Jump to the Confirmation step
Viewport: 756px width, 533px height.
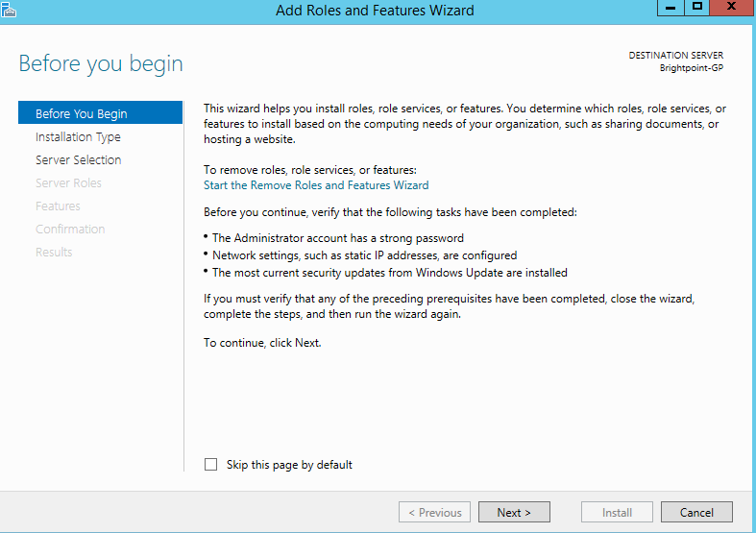70,229
